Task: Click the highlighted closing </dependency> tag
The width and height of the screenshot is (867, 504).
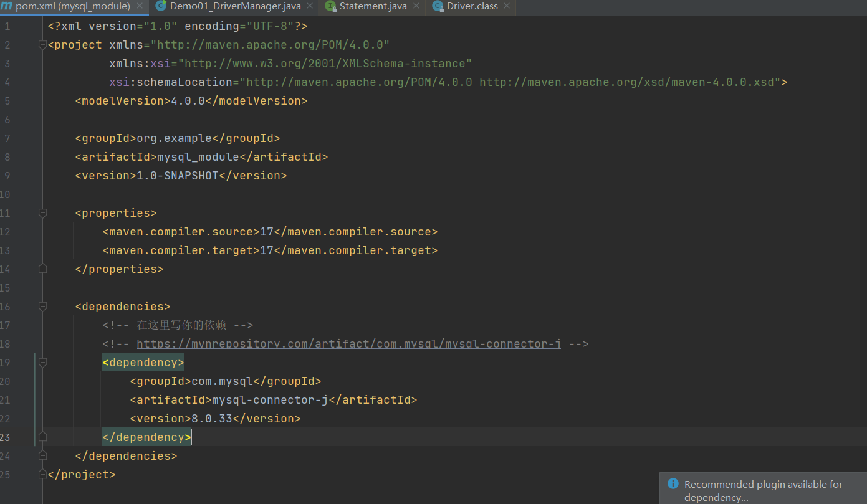Action: coord(147,437)
